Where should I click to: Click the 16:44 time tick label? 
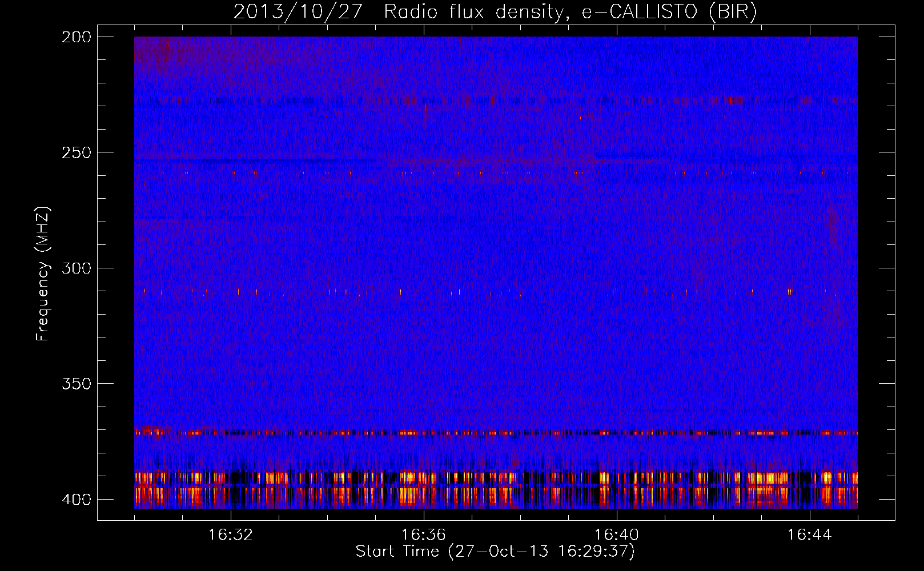pos(810,535)
